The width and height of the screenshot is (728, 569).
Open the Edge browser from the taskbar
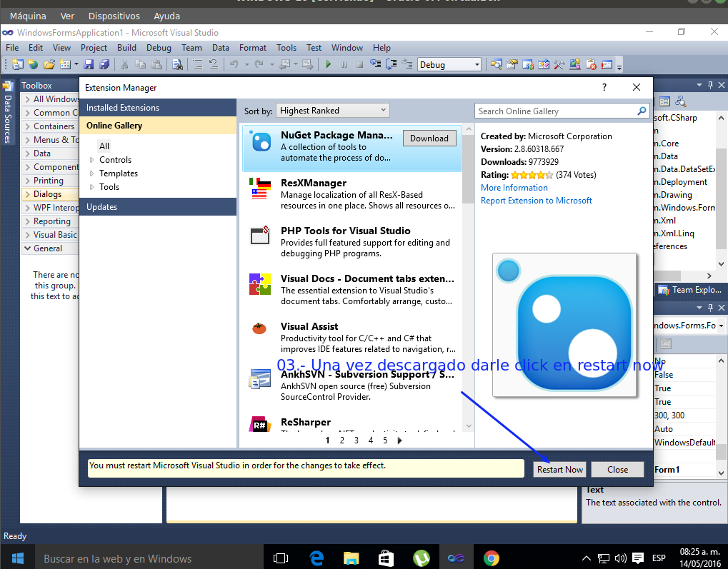click(x=316, y=558)
